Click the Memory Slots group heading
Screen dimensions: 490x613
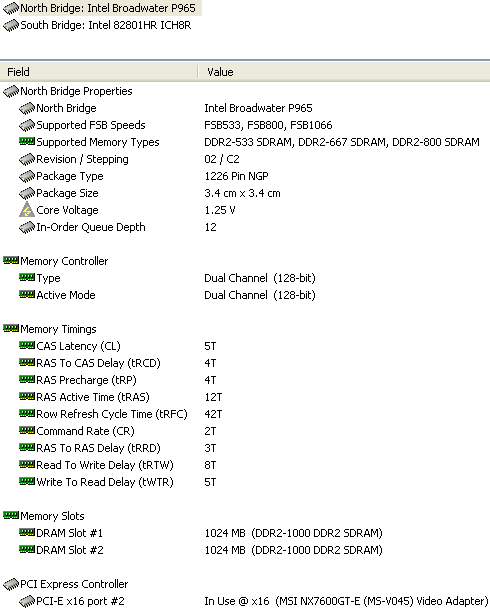pyautogui.click(x=52, y=516)
